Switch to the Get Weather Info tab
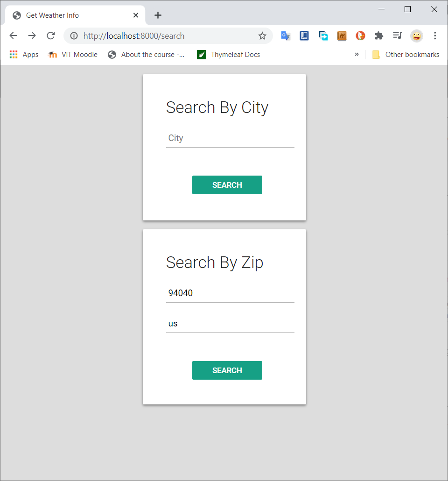The width and height of the screenshot is (448, 481). 65,15
